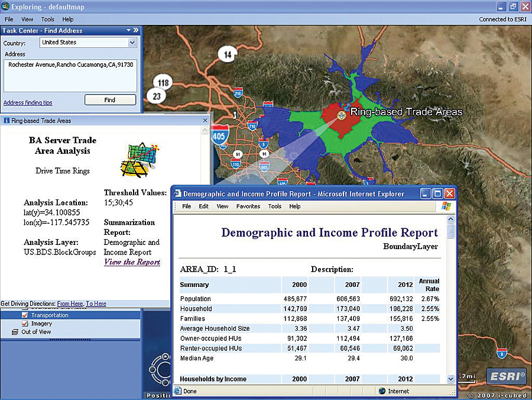Click Interstate 605 shield on map
Viewport: 532px width, 400px height.
264,166
